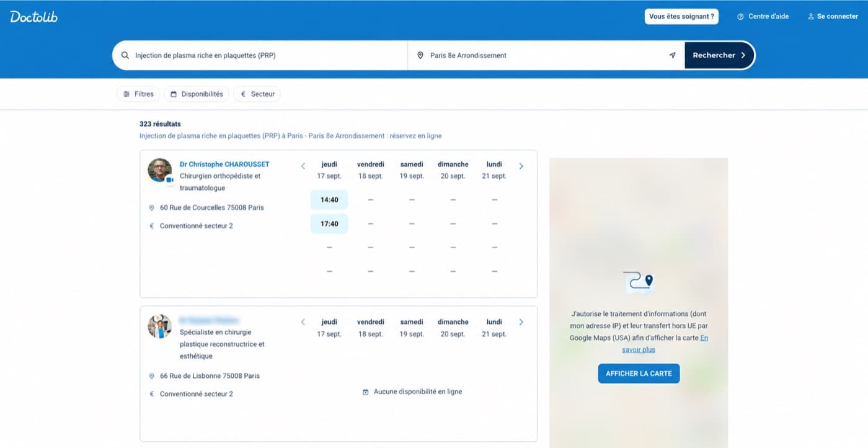Viewport: 868px width, 448px height.
Task: Click Chirurgien orthopédiste et traumatologue text
Action: point(220,182)
